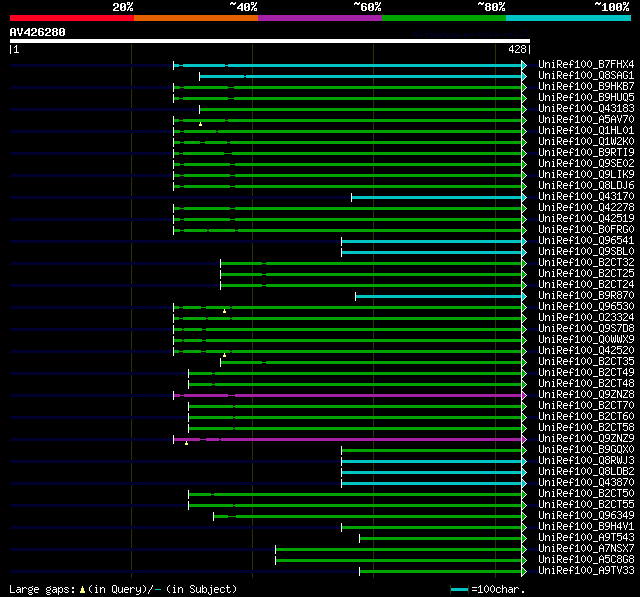Click the yellow gap marker under Q9ZNZ9 row
640x597 pixels.
tap(187, 443)
